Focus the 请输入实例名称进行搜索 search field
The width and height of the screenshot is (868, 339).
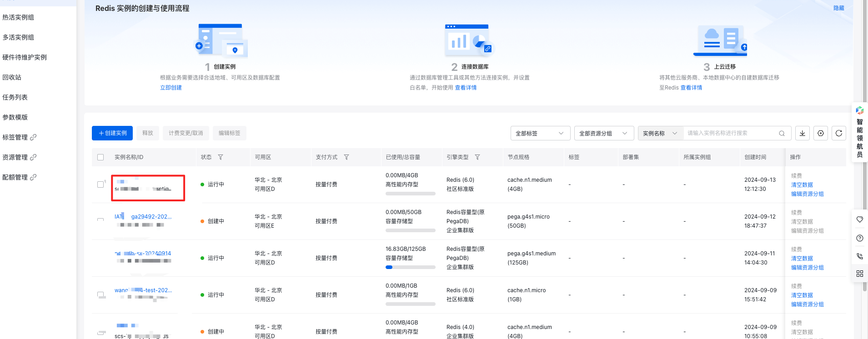730,133
